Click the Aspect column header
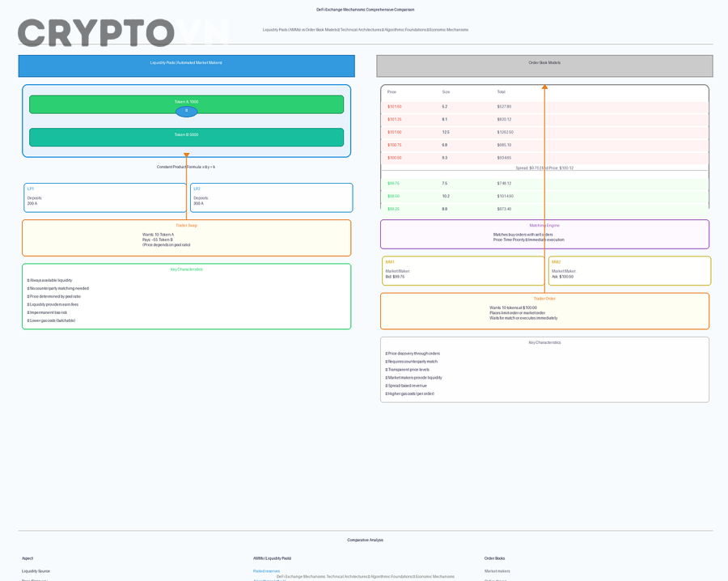The image size is (728, 581). coord(28,558)
